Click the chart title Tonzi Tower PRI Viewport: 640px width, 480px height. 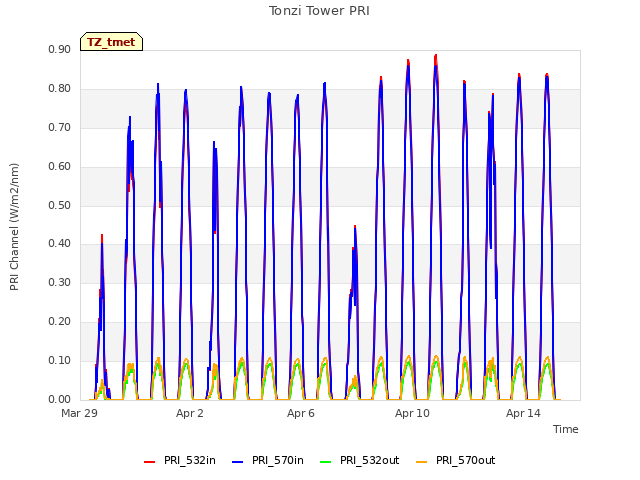[319, 11]
